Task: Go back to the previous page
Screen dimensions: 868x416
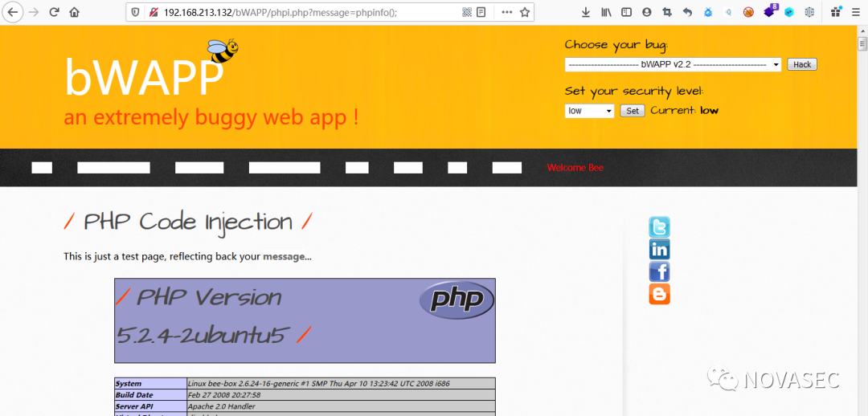Action: pyautogui.click(x=12, y=12)
